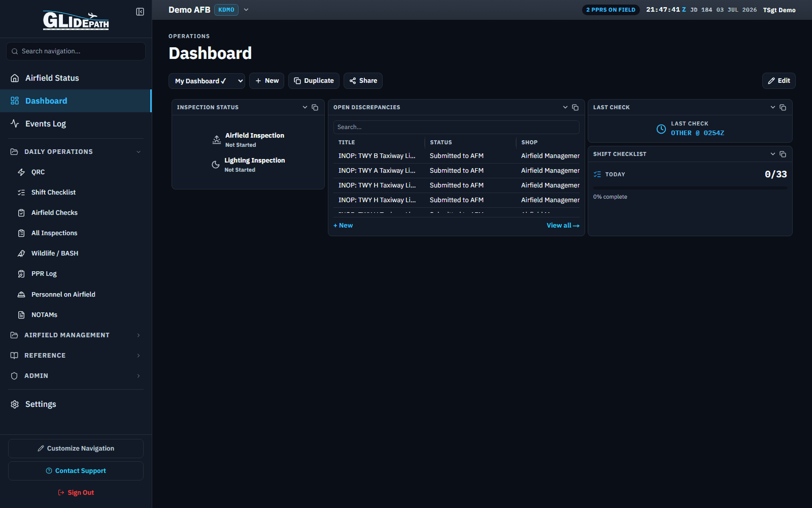Image resolution: width=812 pixels, height=508 pixels.
Task: Click Open Discrepancies copy icon
Action: 575,107
